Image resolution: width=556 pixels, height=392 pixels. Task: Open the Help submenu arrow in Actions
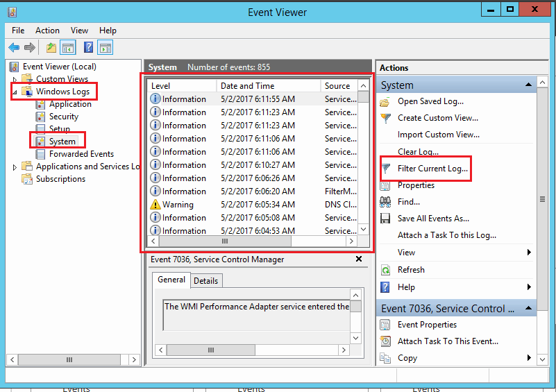pos(529,287)
